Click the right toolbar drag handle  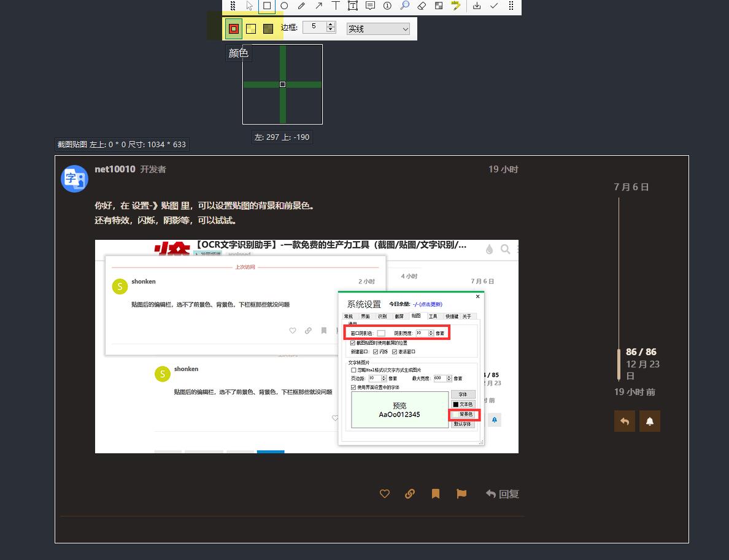511,6
